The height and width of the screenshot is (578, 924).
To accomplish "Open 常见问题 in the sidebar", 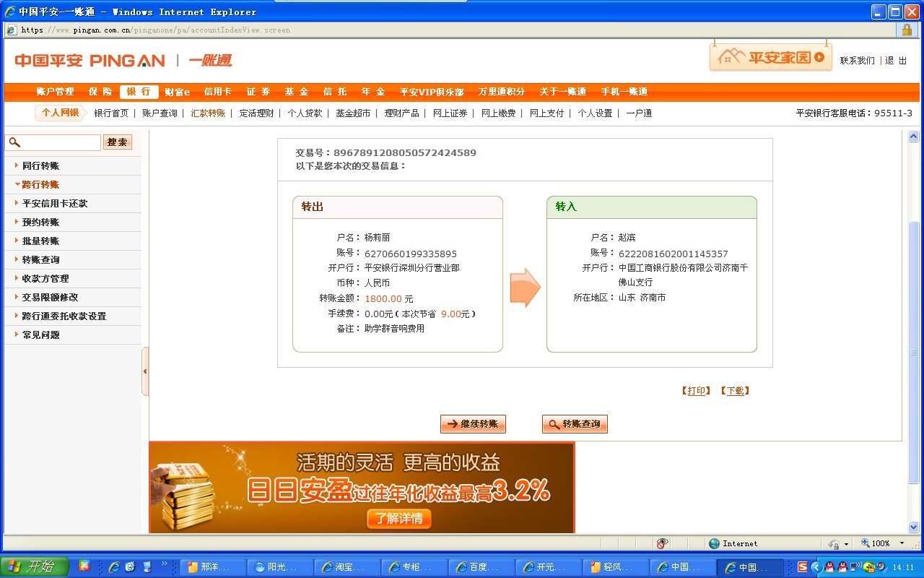I will tap(40, 335).
